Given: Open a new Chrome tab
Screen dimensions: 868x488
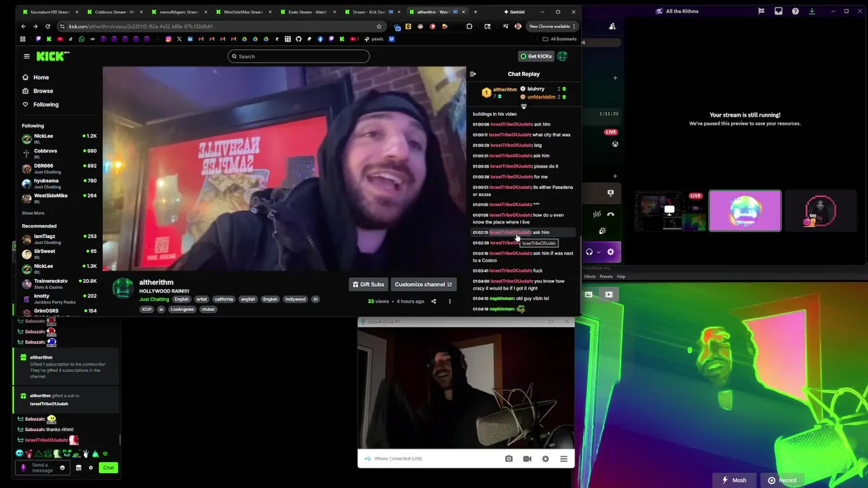Looking at the screenshot, I should 475,12.
